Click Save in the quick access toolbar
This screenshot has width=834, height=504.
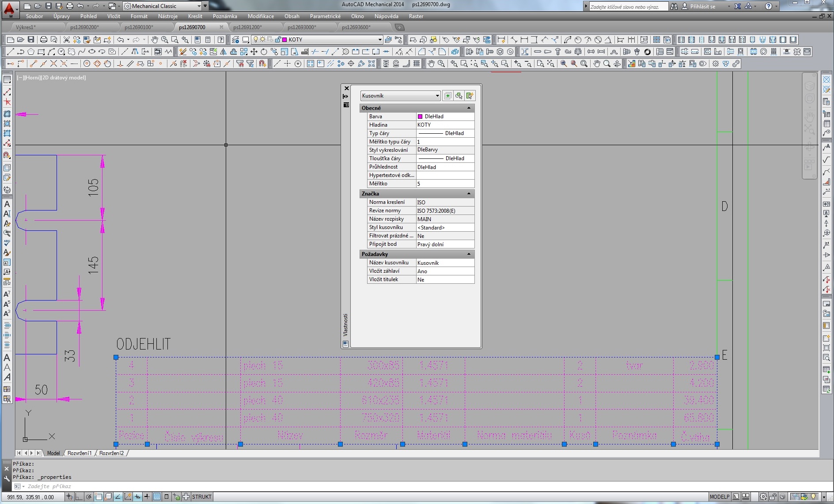click(49, 6)
